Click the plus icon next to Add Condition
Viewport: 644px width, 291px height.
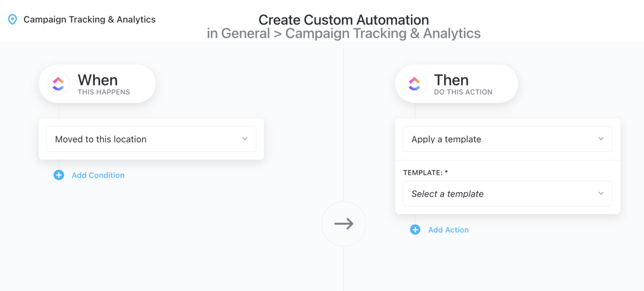tap(59, 175)
